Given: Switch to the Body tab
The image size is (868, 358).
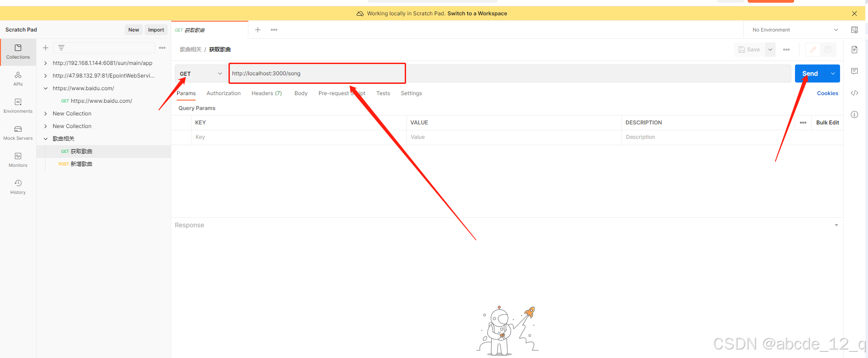Looking at the screenshot, I should pyautogui.click(x=301, y=93).
